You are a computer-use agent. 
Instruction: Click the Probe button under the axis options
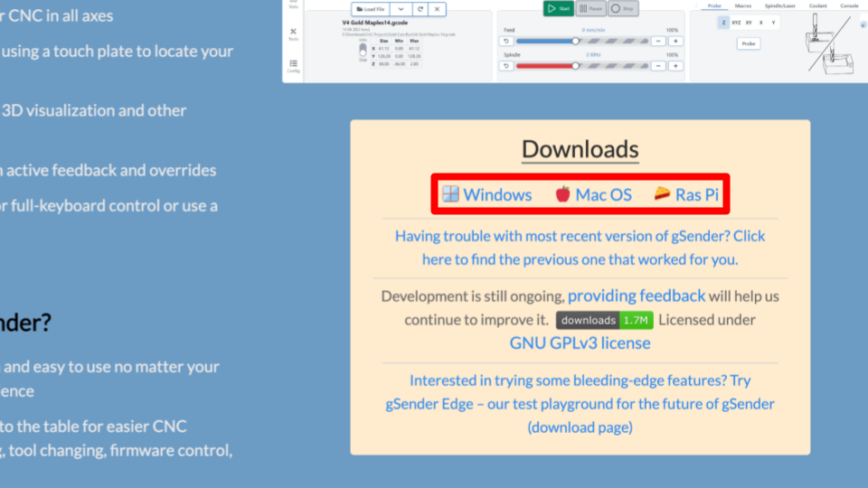pos(749,43)
